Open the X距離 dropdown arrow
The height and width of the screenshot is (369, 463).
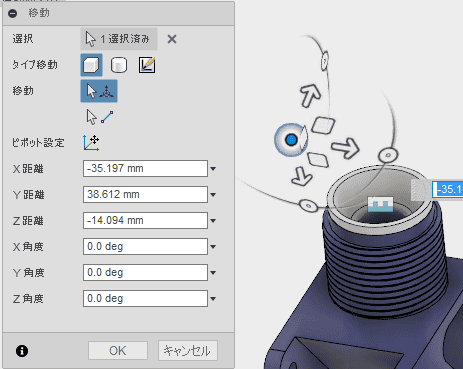[213, 169]
